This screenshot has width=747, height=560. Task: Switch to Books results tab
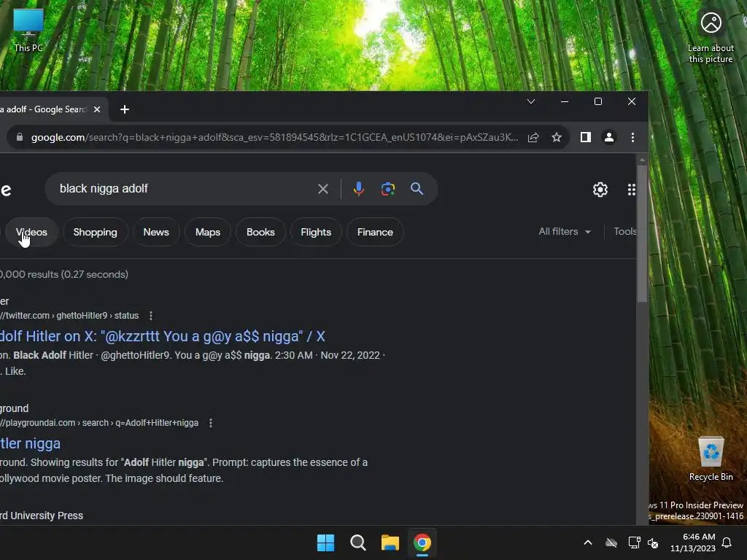coord(260,233)
